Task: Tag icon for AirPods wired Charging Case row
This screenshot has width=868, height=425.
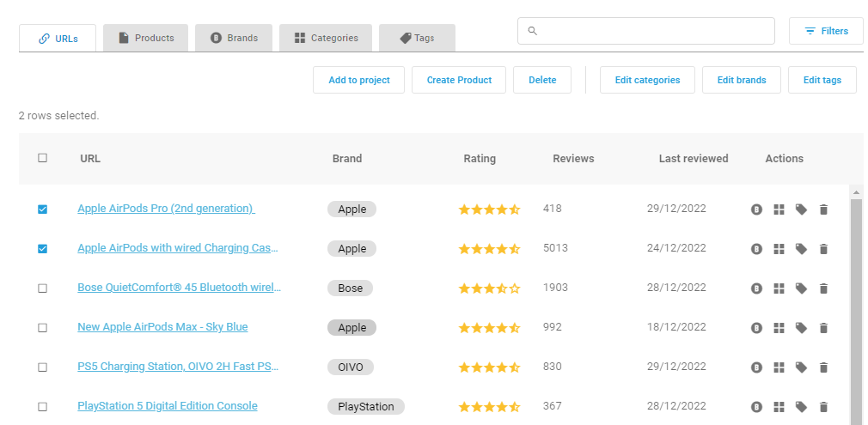Action: click(x=801, y=249)
